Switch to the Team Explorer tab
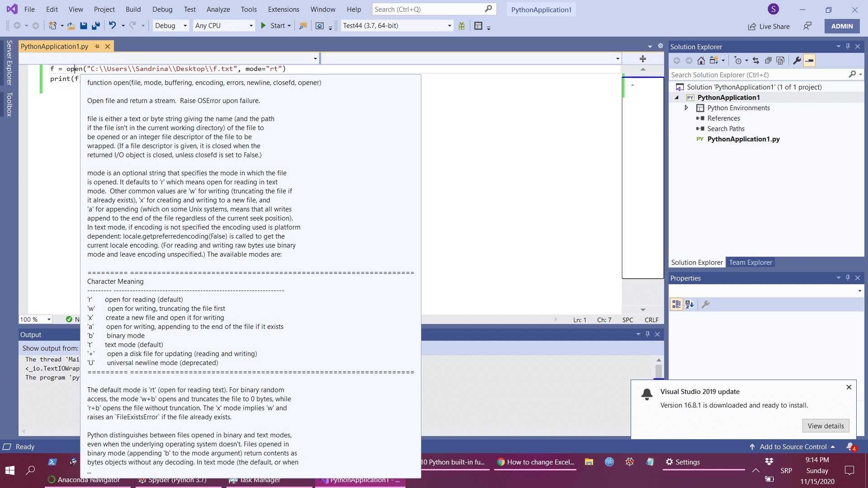Screen dimensions: 868x488 click(750, 263)
